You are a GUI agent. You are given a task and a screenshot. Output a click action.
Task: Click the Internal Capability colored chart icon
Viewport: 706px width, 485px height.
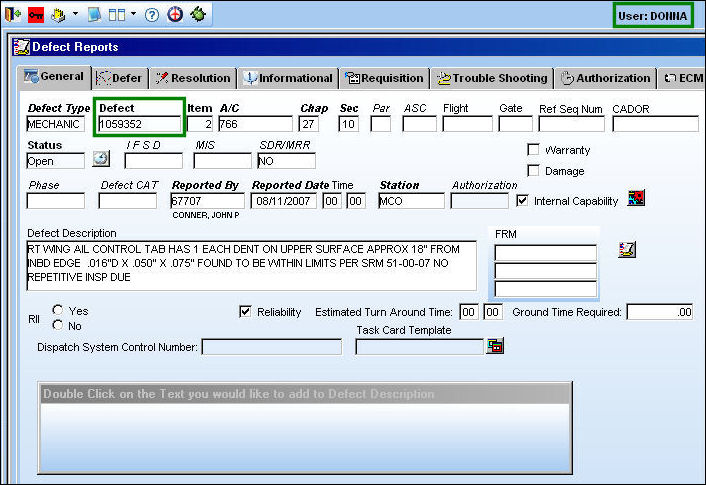[x=636, y=198]
